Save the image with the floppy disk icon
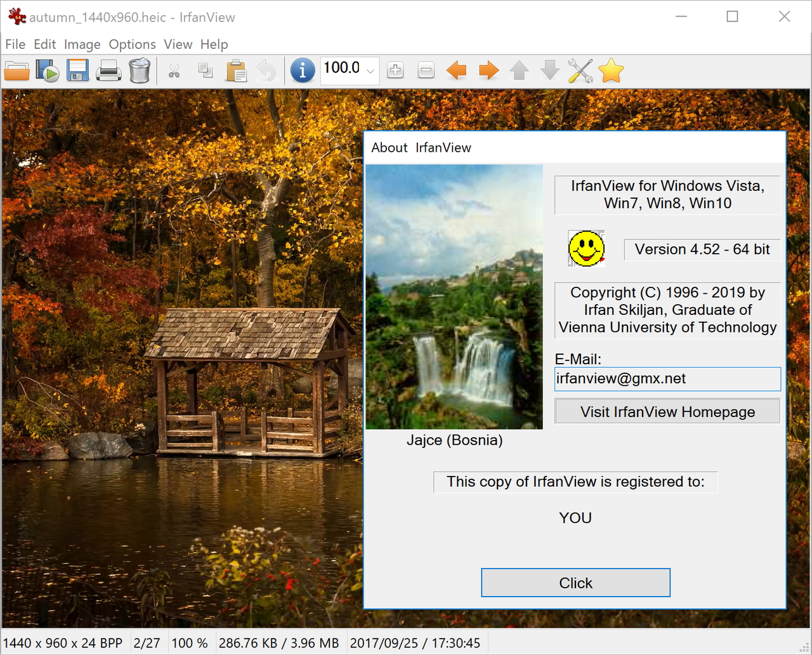 (x=77, y=70)
